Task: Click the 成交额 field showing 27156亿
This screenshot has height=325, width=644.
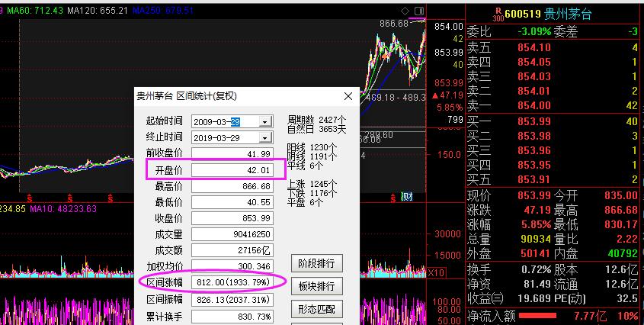Action: 232,250
